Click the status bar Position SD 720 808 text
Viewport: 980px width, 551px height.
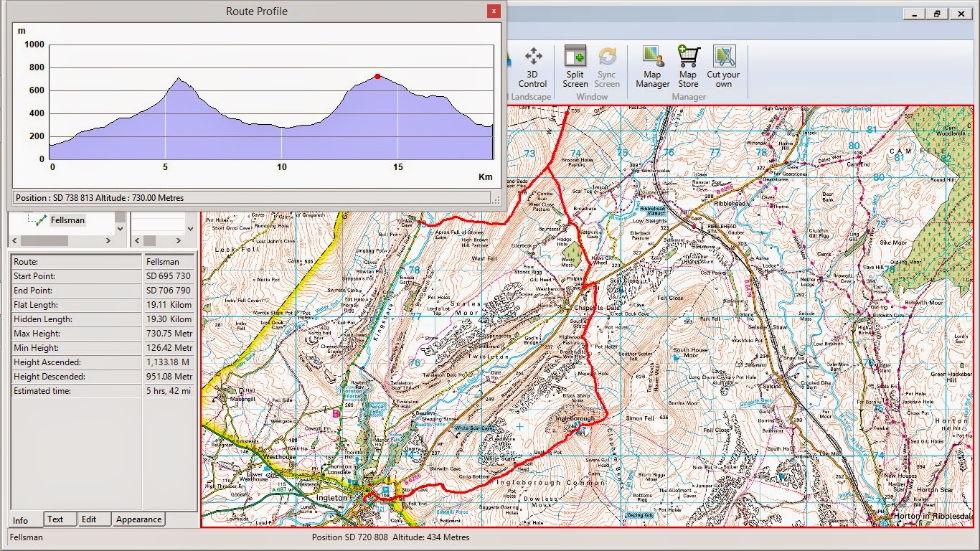pyautogui.click(x=390, y=537)
